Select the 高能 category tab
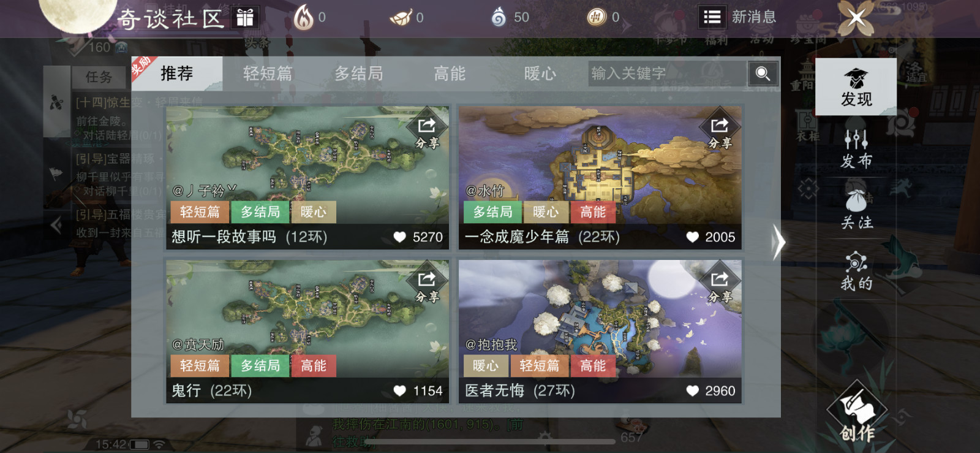 pos(450,74)
